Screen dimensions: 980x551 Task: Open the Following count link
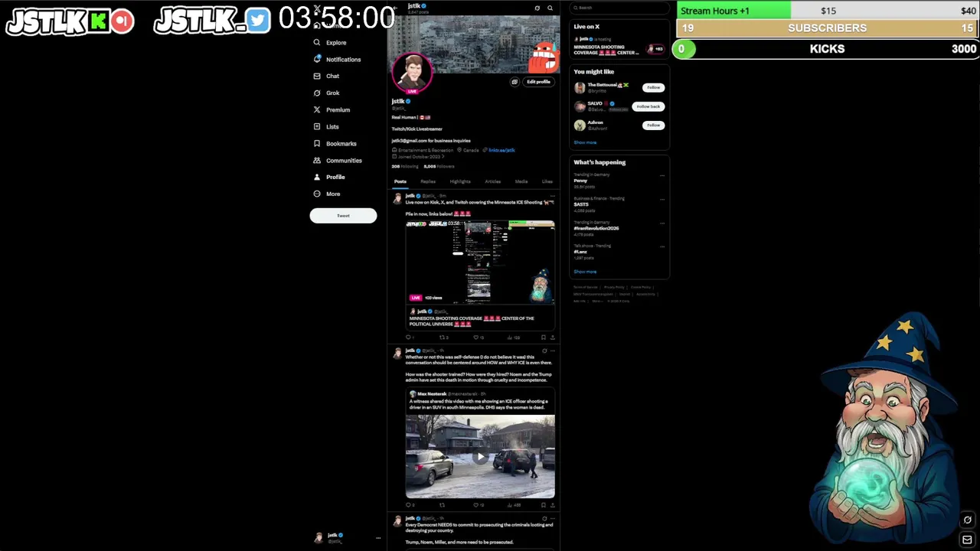pos(405,166)
